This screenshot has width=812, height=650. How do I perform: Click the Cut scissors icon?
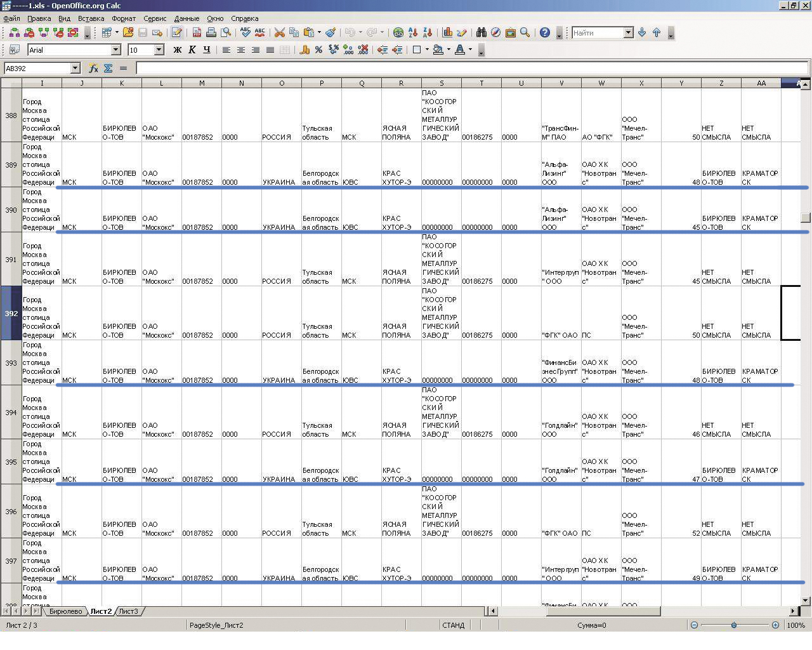279,32
